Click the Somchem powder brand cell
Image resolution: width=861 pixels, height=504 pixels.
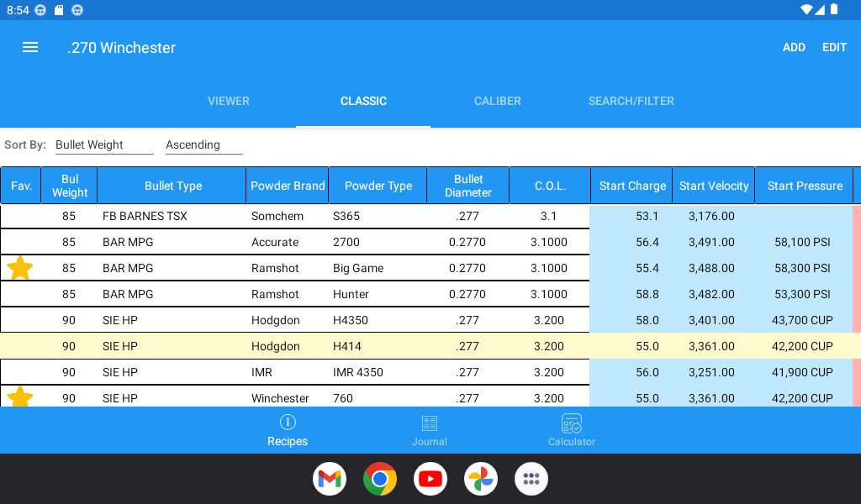pyautogui.click(x=277, y=216)
